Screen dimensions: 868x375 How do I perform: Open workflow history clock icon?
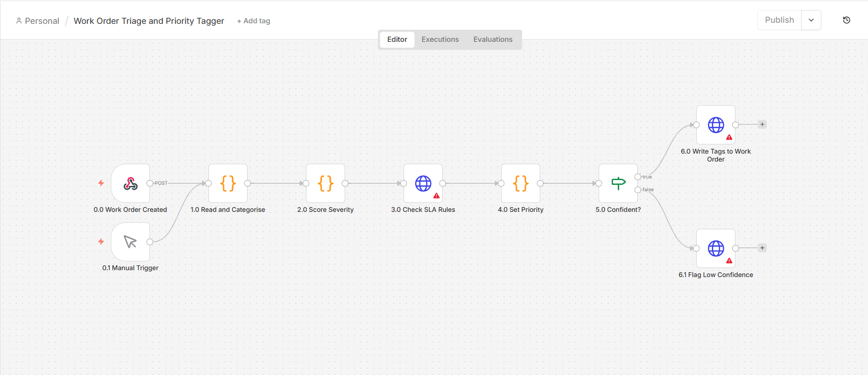tap(846, 20)
